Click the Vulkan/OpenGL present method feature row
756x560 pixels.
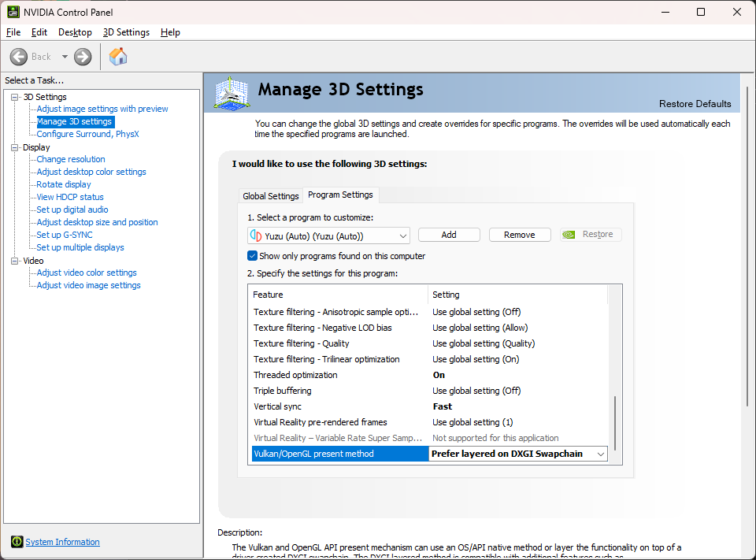[x=340, y=454]
